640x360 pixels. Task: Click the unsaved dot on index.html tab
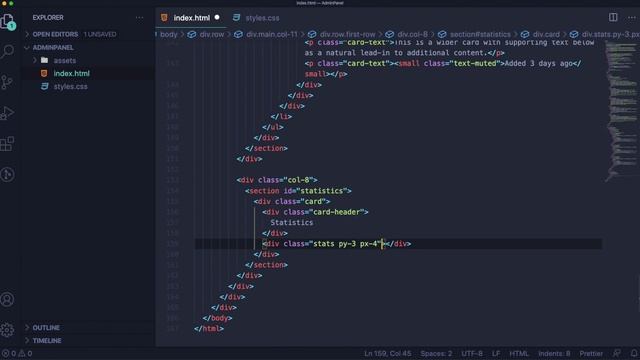pos(217,18)
